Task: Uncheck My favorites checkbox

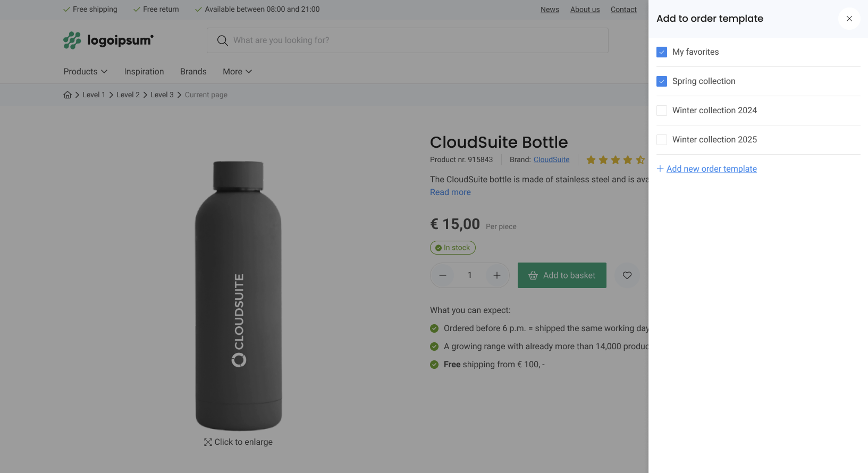Action: pyautogui.click(x=662, y=52)
